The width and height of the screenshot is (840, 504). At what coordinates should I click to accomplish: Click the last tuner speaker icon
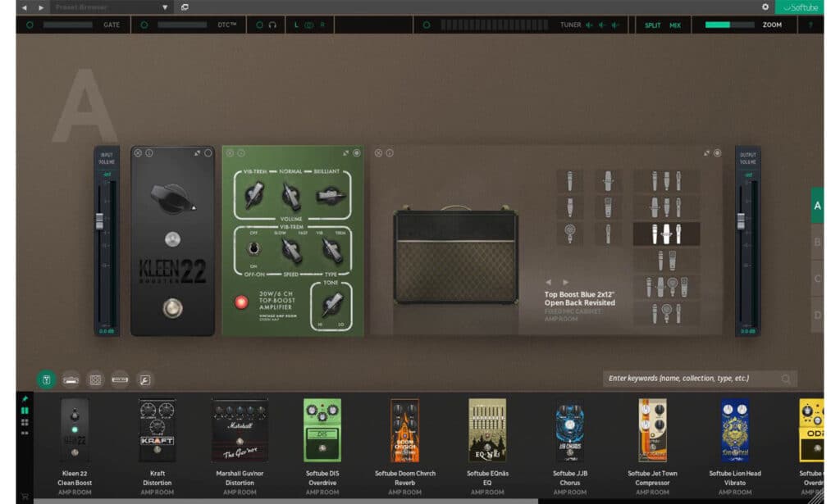(615, 25)
